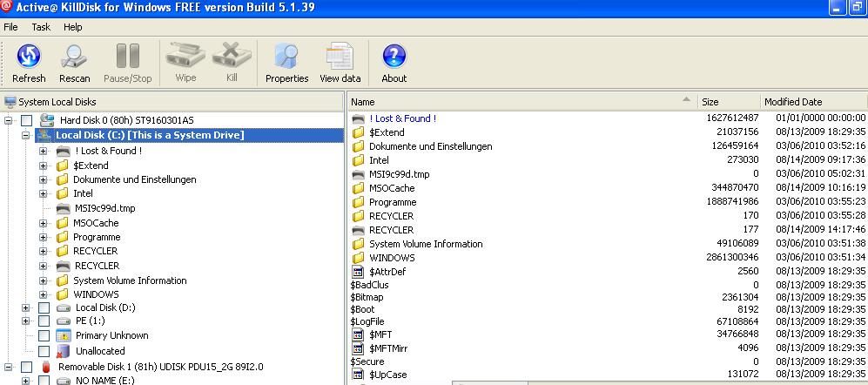
Task: Click the System Local Disks computer icon
Action: pos(10,102)
